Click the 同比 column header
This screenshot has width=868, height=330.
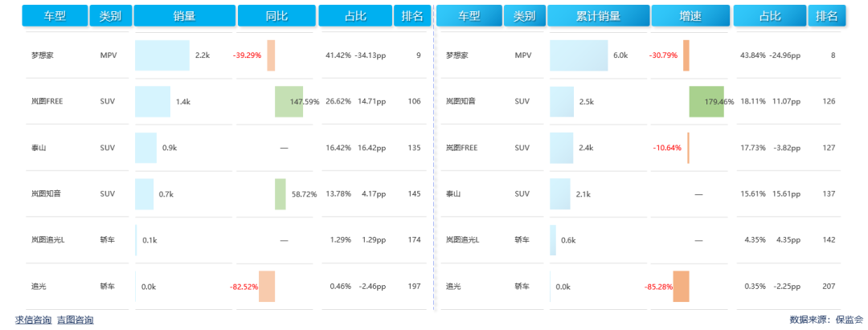coord(276,16)
